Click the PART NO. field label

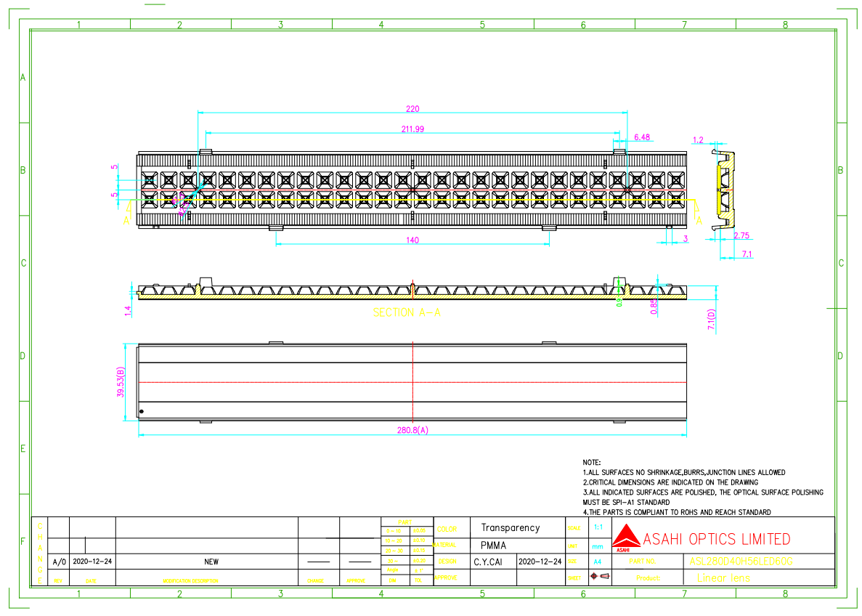642,562
